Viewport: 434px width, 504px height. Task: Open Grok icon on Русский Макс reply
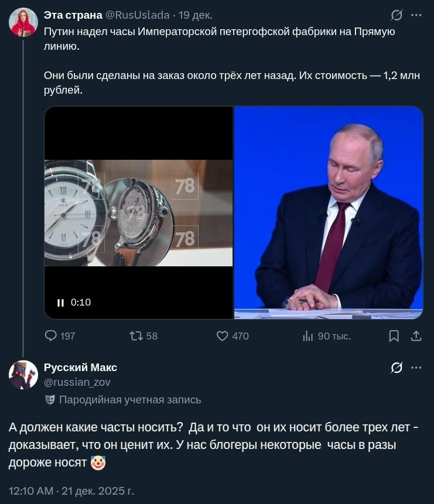click(397, 368)
